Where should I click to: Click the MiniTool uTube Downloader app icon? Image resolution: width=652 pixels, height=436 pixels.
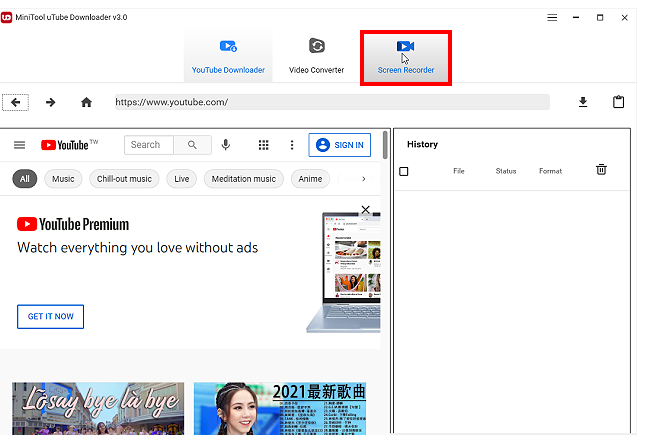(x=6, y=17)
